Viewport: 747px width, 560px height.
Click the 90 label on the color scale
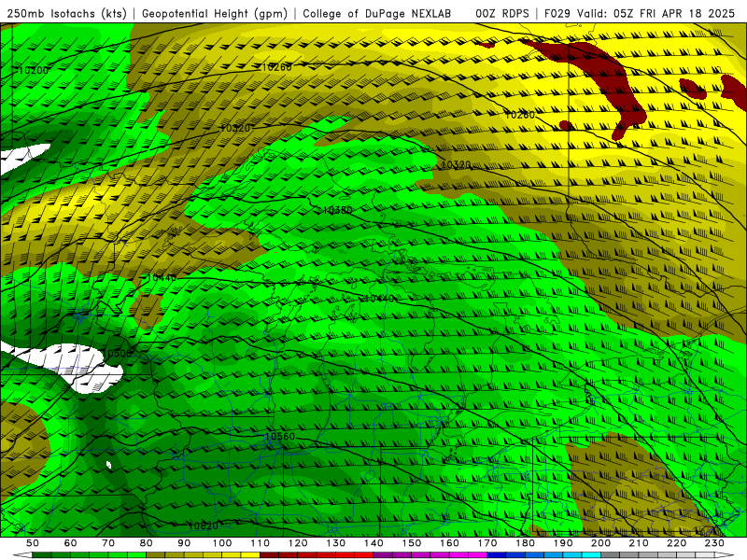tap(184, 543)
